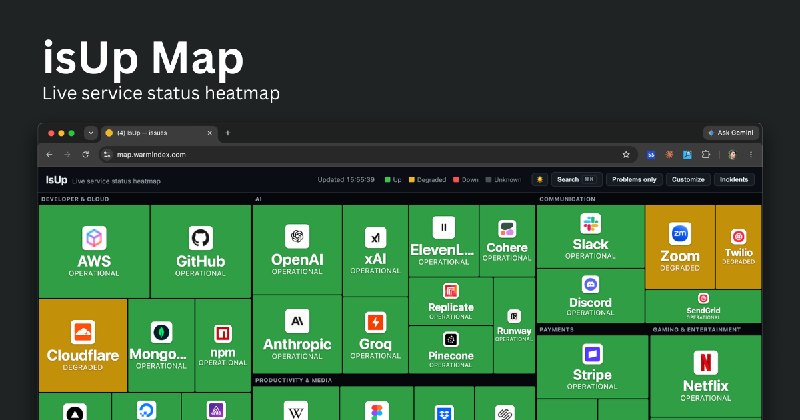The width and height of the screenshot is (800, 420).
Task: Toggle light theme with sun icon
Action: [x=539, y=180]
